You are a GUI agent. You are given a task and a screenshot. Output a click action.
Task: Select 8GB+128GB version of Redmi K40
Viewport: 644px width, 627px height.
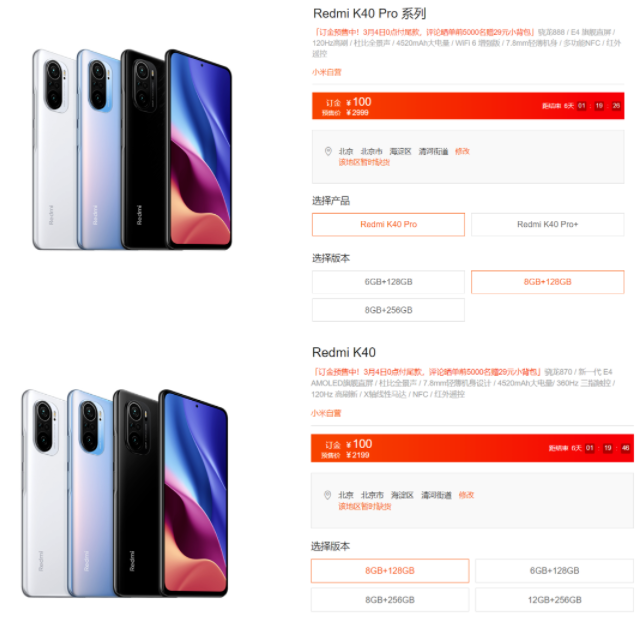pyautogui.click(x=390, y=571)
